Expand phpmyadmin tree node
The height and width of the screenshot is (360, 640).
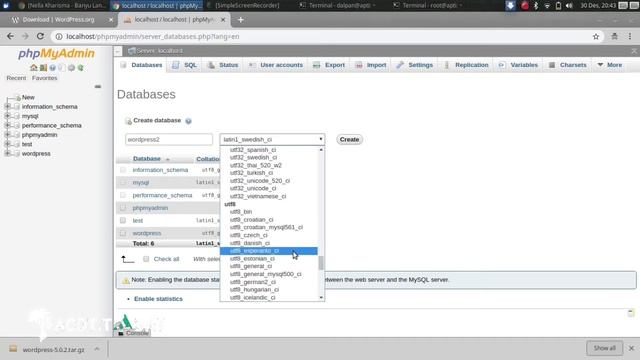[x=7, y=135]
